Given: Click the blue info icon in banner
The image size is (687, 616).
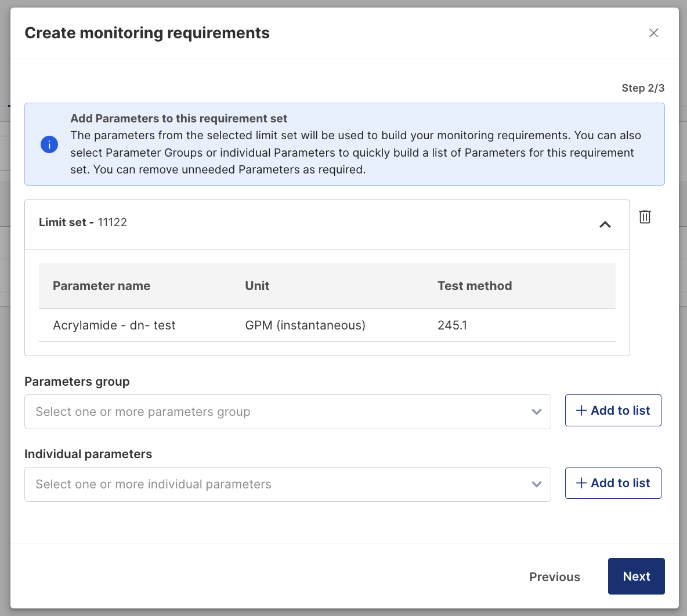Looking at the screenshot, I should click(x=49, y=144).
